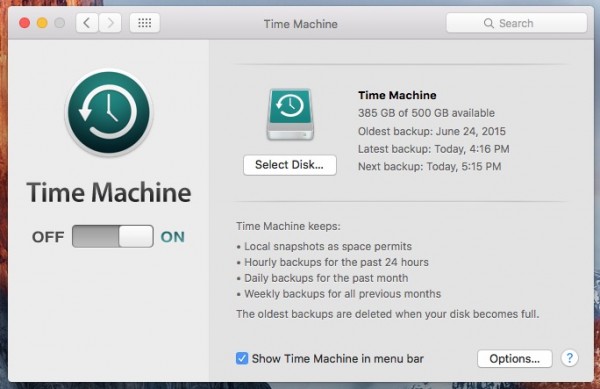Open the Options... button

(515, 359)
